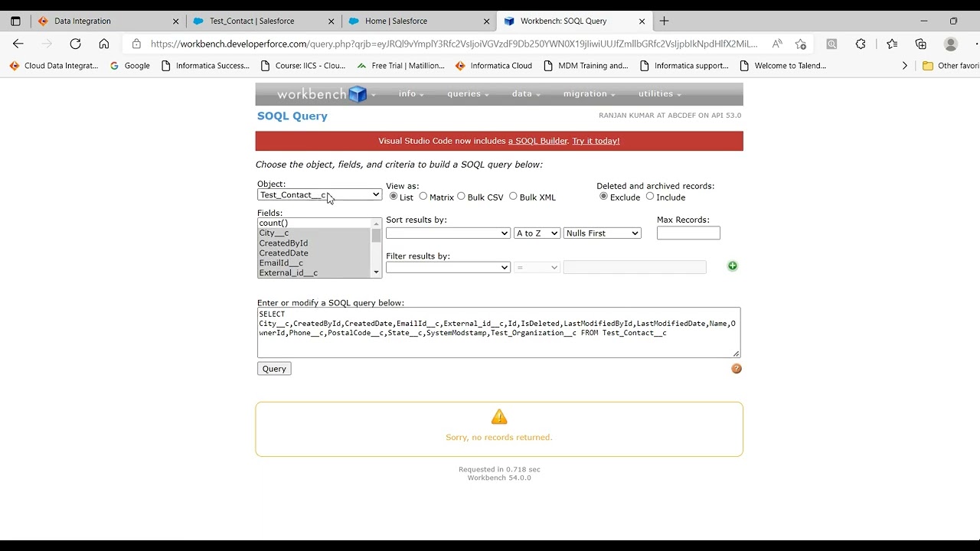Open the data menu in Workbench
The width and height of the screenshot is (980, 551).
(526, 94)
